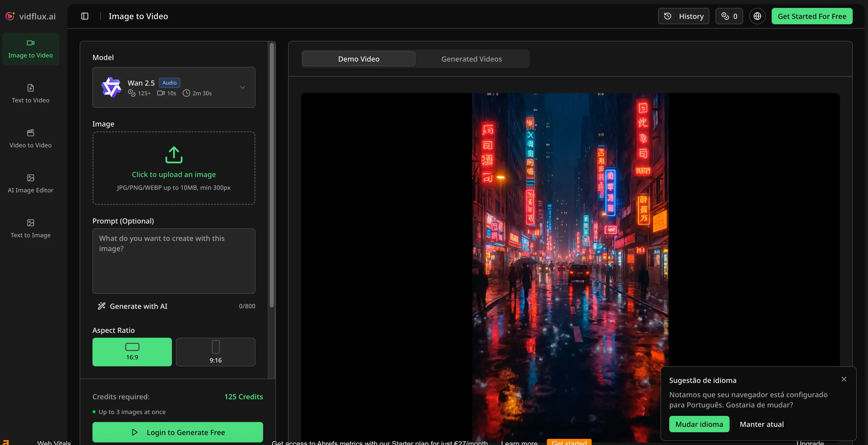Click the demo video preview
868x445 pixels.
[x=570, y=268]
